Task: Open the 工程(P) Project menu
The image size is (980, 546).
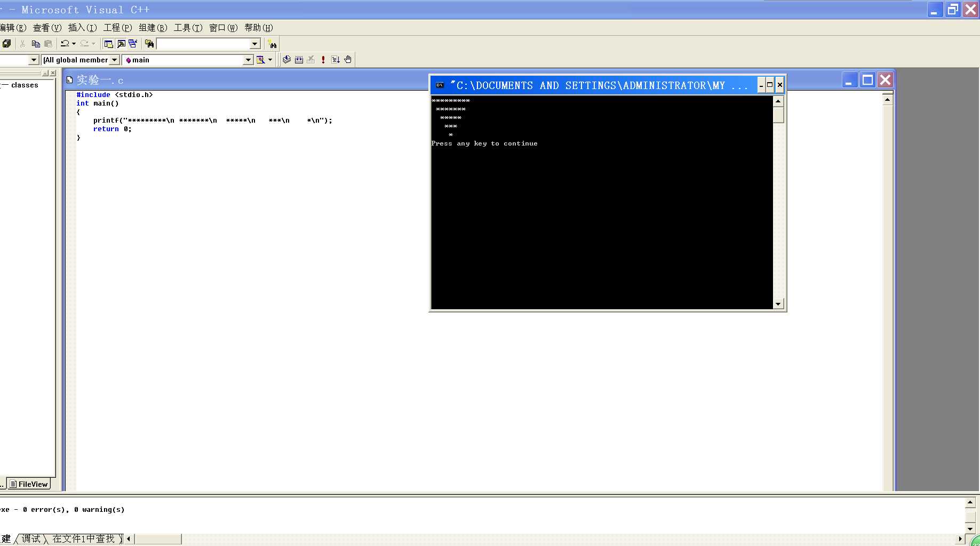Action: tap(117, 28)
